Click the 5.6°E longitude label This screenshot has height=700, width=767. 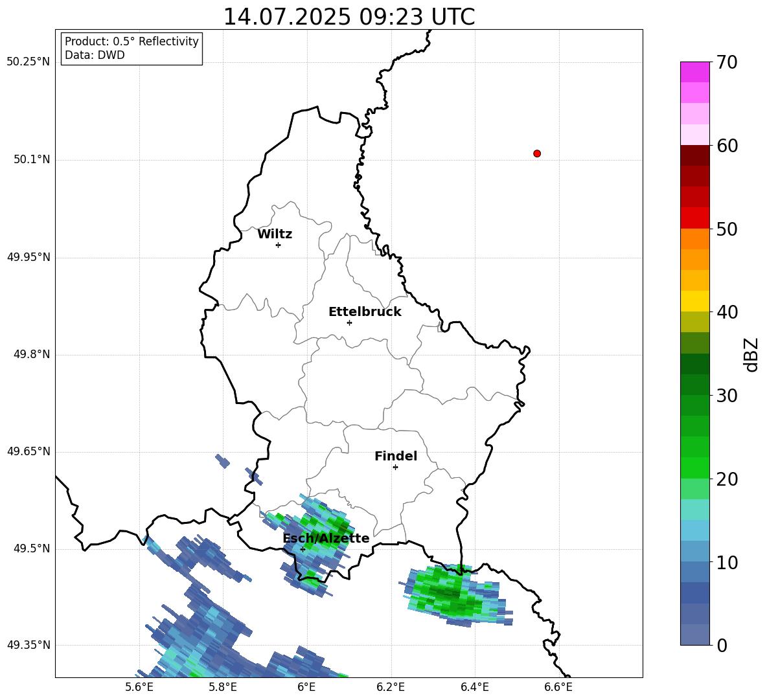click(139, 687)
